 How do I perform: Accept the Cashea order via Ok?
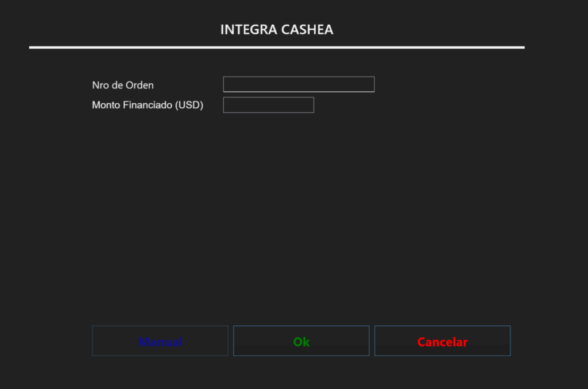pos(301,341)
